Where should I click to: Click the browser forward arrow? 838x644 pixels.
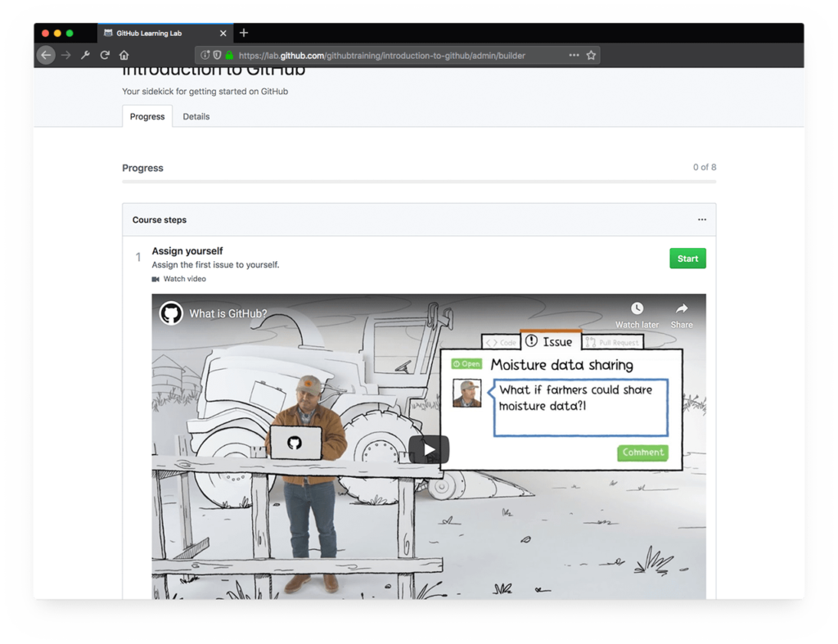pyautogui.click(x=65, y=55)
